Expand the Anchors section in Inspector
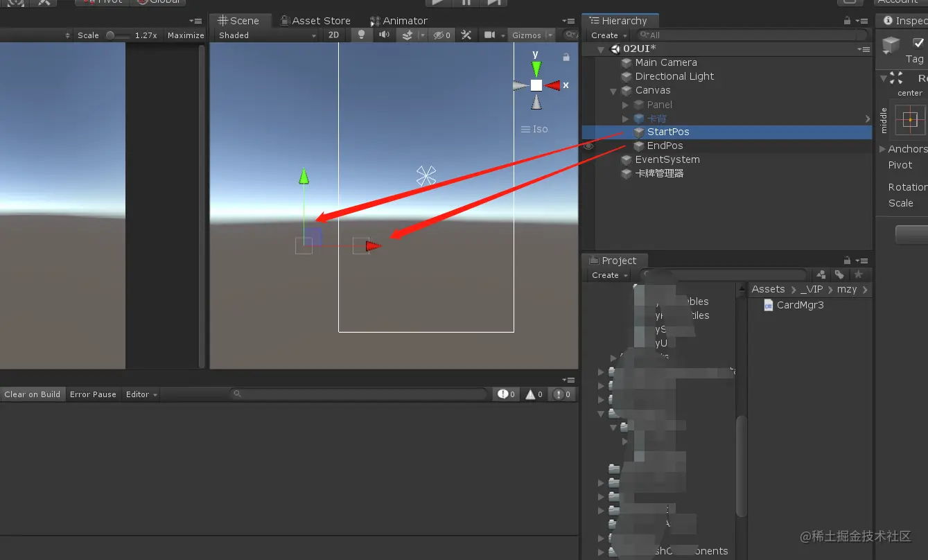The height and width of the screenshot is (560, 928). pyautogui.click(x=882, y=149)
